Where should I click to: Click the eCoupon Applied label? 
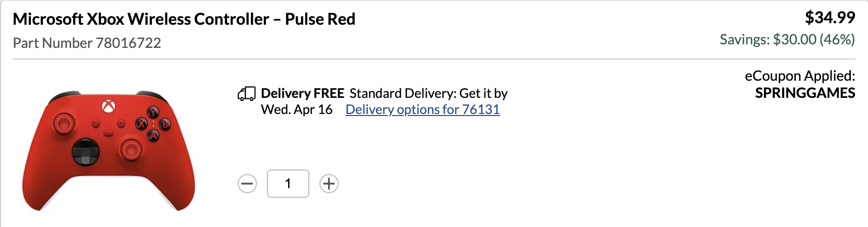[x=799, y=76]
